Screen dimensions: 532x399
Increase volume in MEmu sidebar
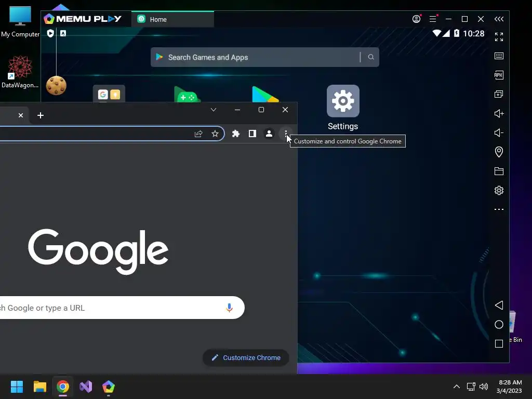click(499, 113)
